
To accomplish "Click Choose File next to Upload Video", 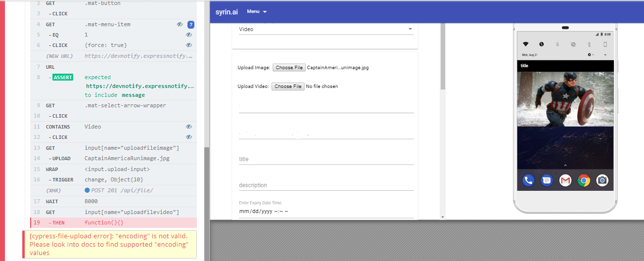I will click(288, 86).
